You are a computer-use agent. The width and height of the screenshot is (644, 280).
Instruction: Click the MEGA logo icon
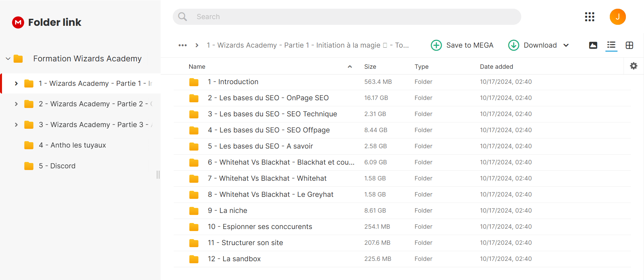pyautogui.click(x=18, y=22)
